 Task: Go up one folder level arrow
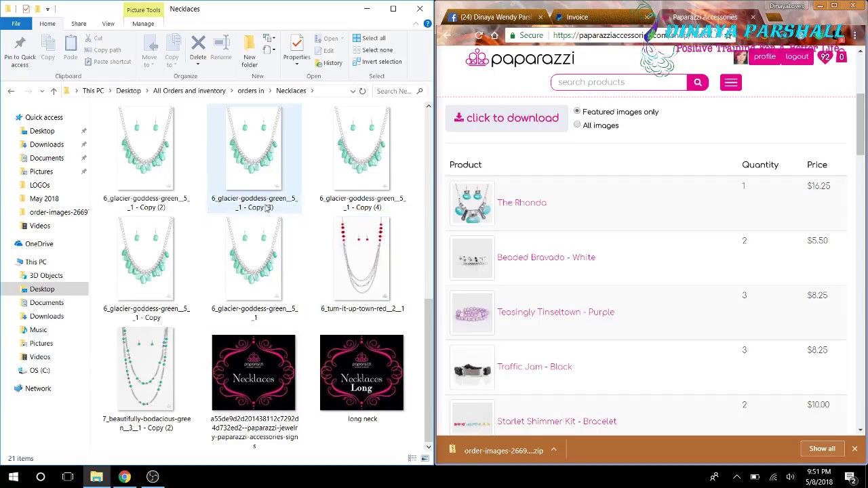coord(54,91)
